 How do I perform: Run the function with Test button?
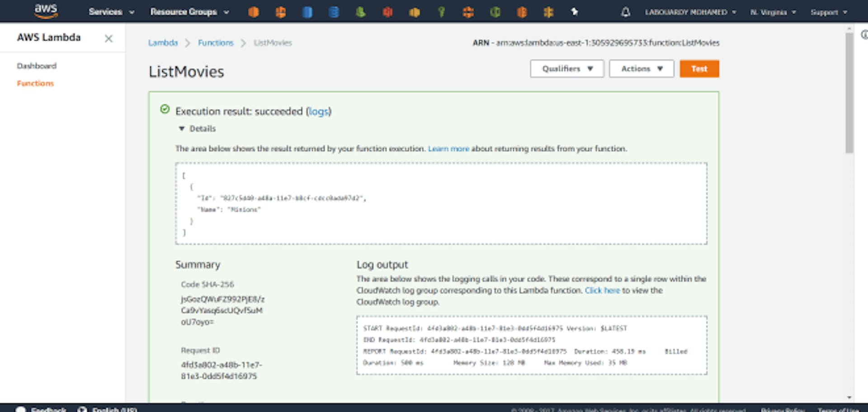[699, 69]
